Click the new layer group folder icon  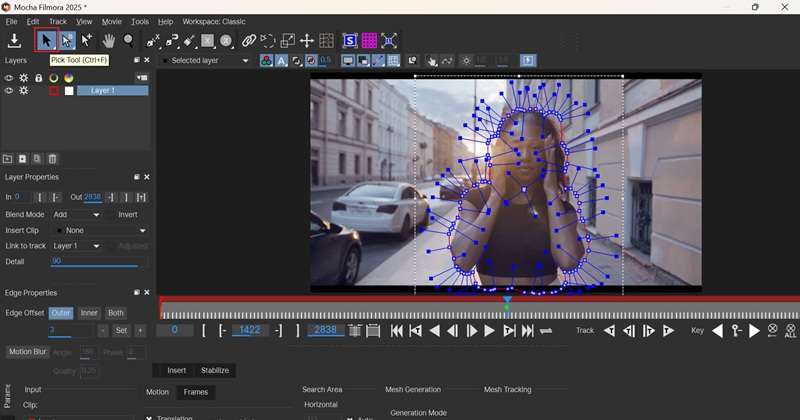coord(8,159)
